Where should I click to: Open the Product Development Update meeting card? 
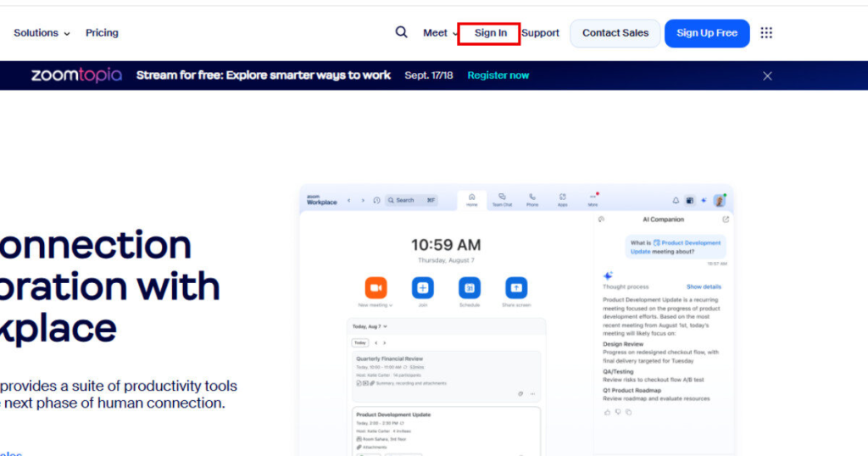click(x=446, y=431)
